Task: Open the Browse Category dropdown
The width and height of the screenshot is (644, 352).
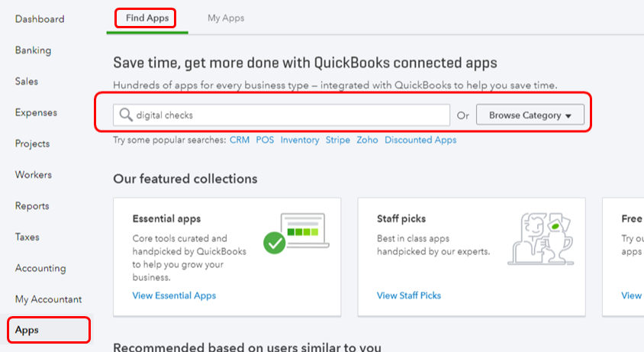Action: (530, 115)
